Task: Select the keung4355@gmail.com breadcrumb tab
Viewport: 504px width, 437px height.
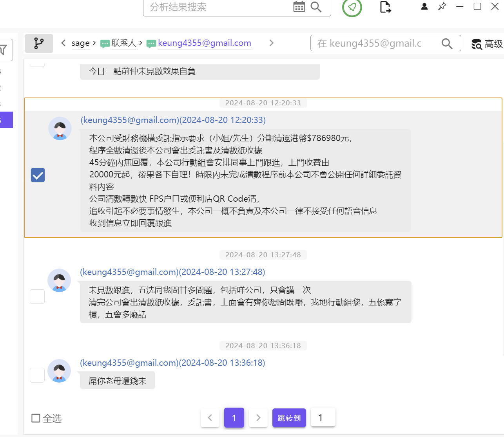Action: tap(204, 43)
